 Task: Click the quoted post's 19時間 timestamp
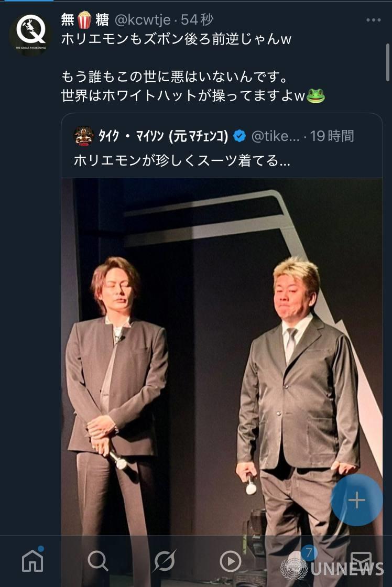(332, 136)
